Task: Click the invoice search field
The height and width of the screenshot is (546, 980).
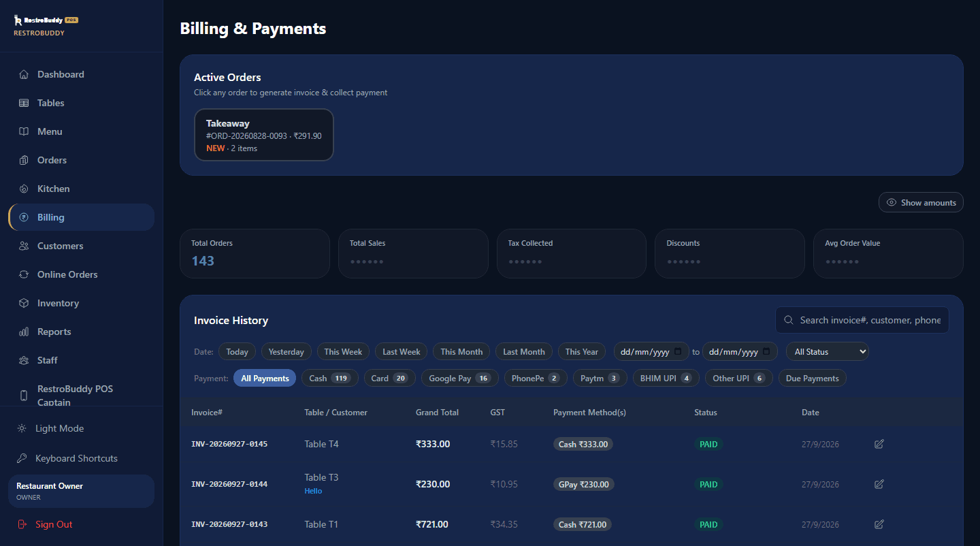Action: pyautogui.click(x=862, y=320)
